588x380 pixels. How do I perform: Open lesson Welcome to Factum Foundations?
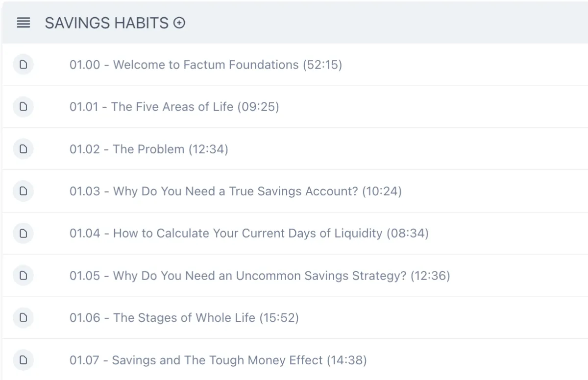point(206,65)
